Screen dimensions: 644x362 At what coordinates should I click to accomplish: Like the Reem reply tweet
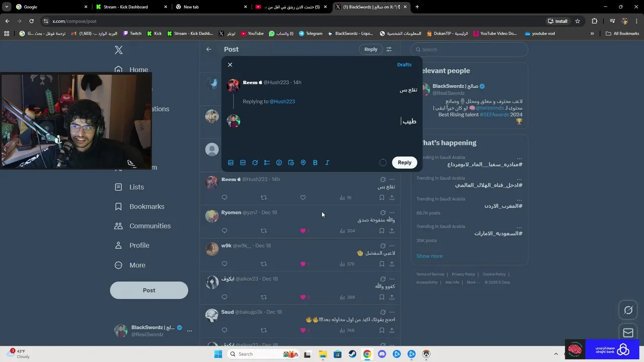coord(303,198)
